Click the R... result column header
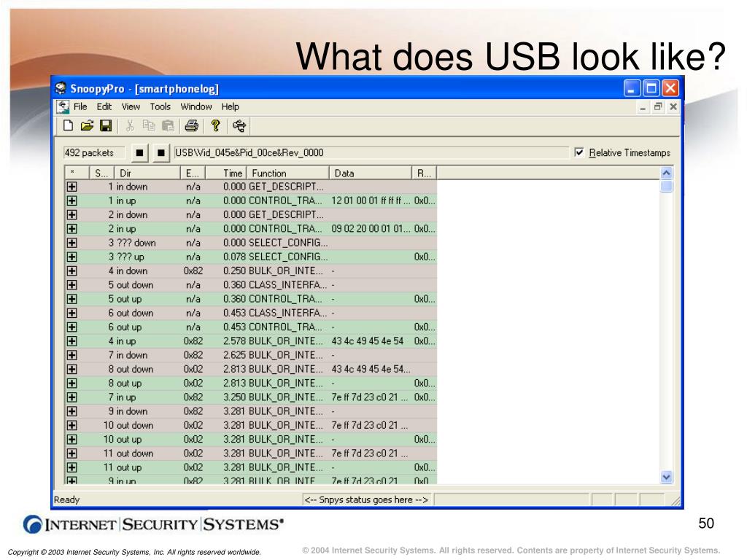The image size is (747, 560). pos(424,173)
